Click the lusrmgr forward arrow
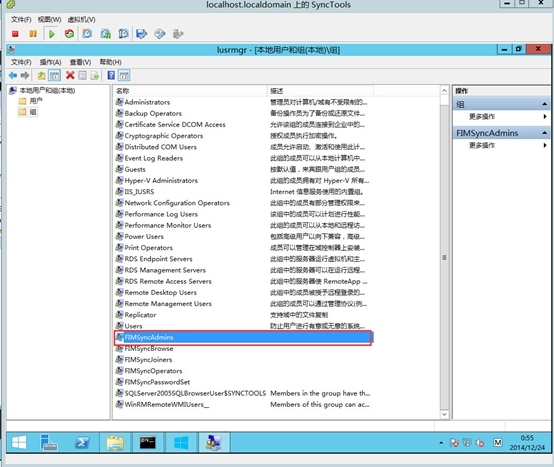 tap(25, 75)
